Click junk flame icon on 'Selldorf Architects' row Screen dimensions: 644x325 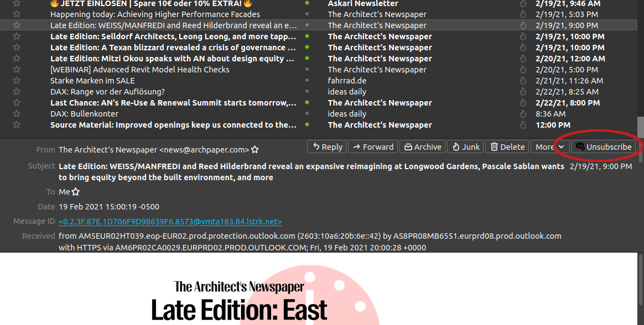tap(523, 36)
